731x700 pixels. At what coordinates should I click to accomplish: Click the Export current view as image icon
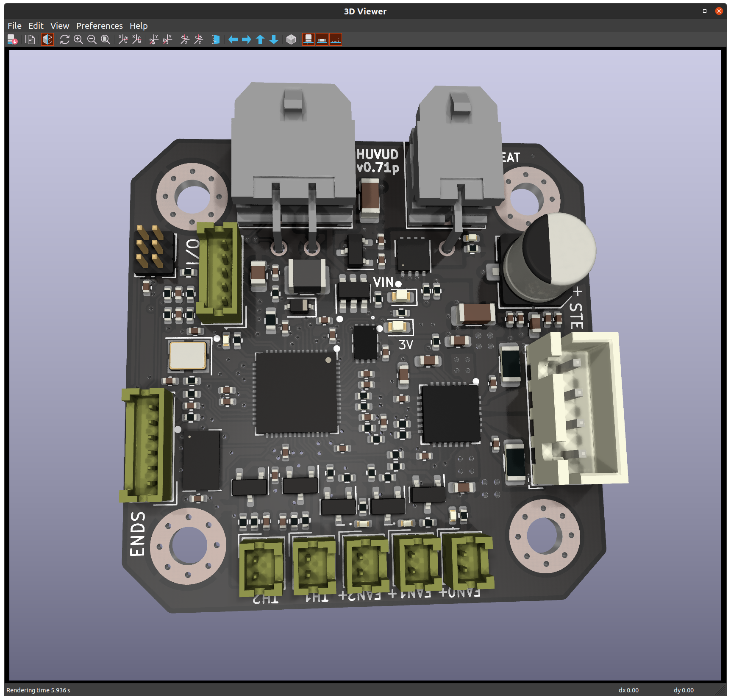[13, 40]
